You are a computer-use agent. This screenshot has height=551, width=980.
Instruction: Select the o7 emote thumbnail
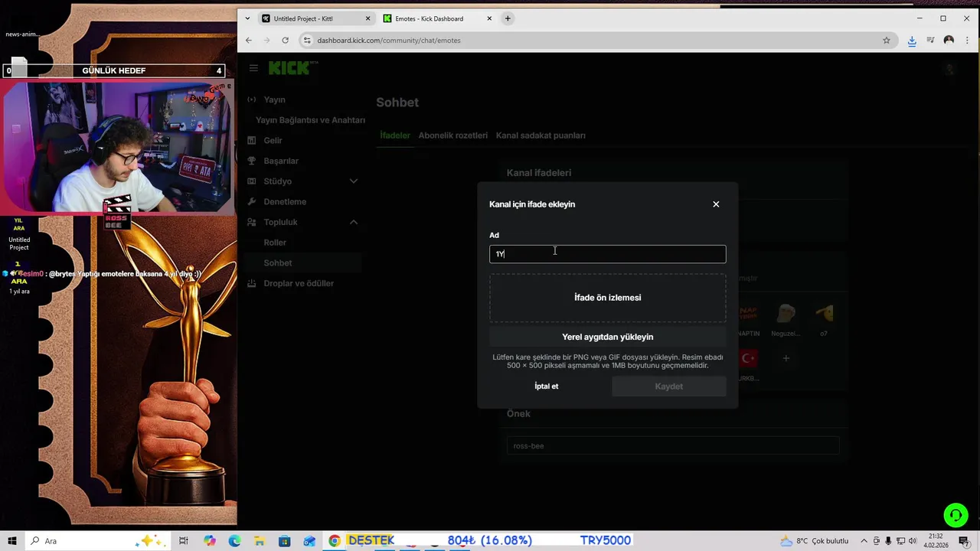[824, 314]
